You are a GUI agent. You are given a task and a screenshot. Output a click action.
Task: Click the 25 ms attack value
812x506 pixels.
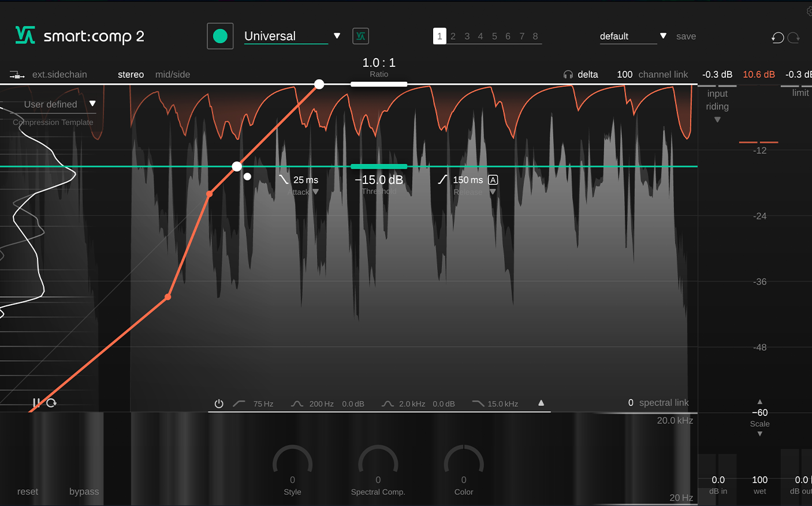(x=306, y=180)
